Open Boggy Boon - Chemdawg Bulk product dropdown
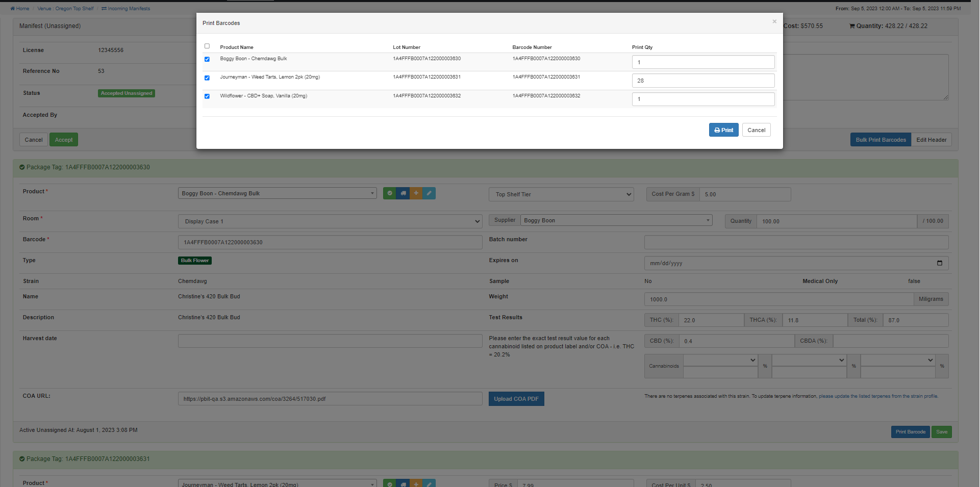The height and width of the screenshot is (487, 980). coord(278,193)
